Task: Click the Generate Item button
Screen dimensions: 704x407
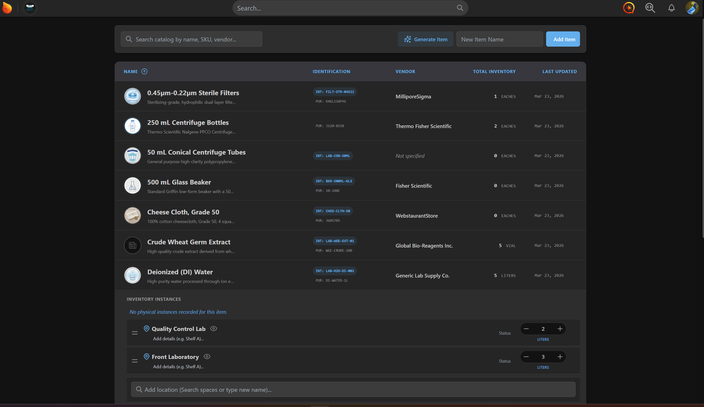Action: pyautogui.click(x=426, y=39)
